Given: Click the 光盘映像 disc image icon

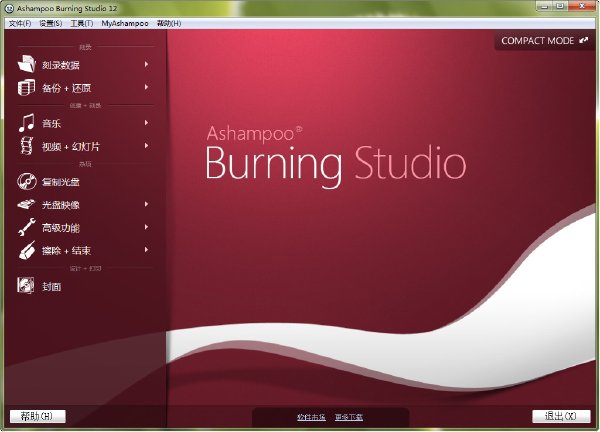Looking at the screenshot, I should tap(26, 204).
